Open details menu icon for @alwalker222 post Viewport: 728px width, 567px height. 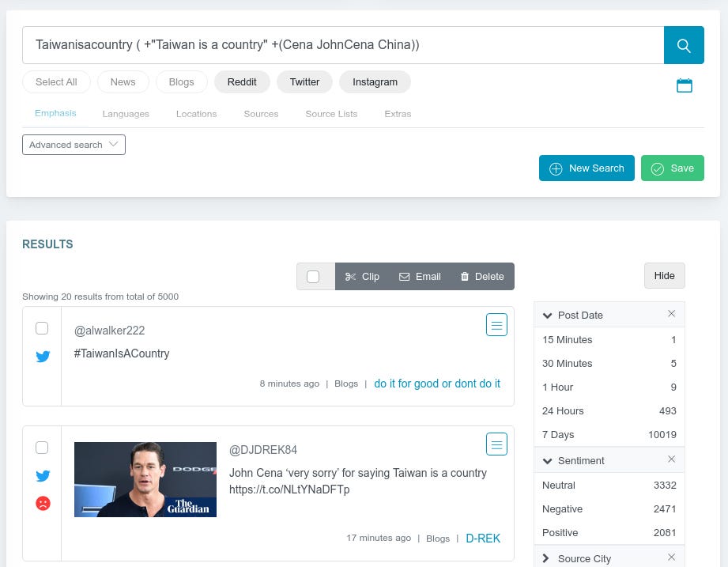pyautogui.click(x=496, y=324)
